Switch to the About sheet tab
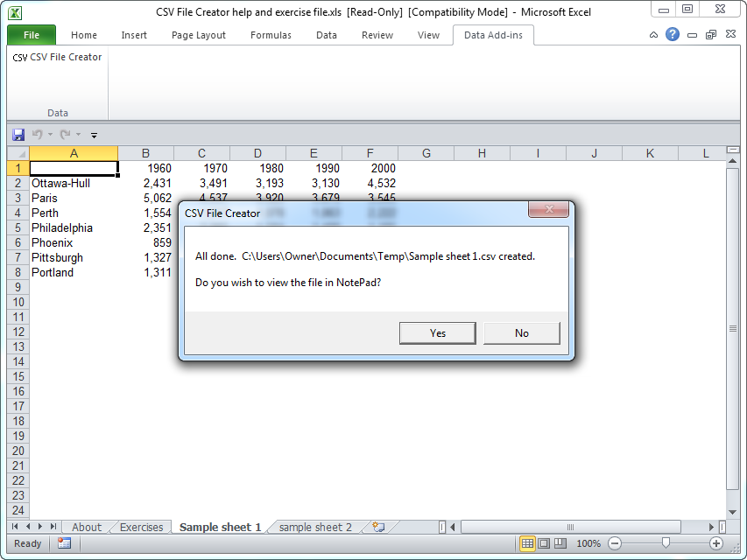This screenshot has width=747, height=560. 87,527
